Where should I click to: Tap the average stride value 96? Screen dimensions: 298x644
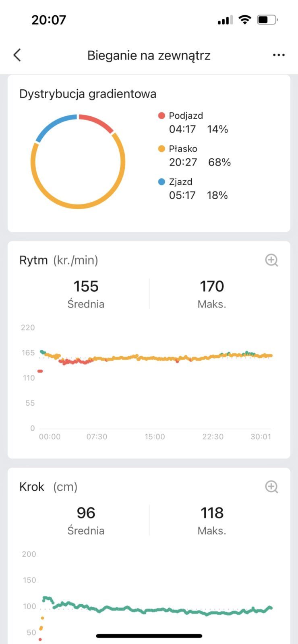click(86, 513)
